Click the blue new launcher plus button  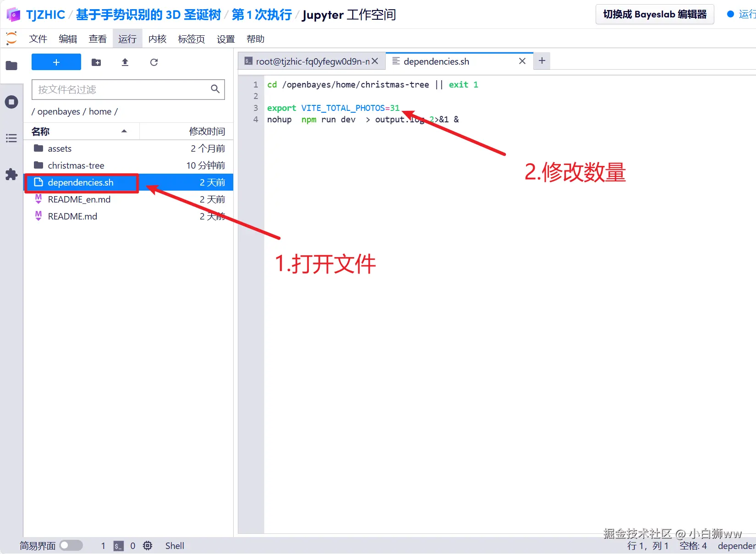pos(56,62)
